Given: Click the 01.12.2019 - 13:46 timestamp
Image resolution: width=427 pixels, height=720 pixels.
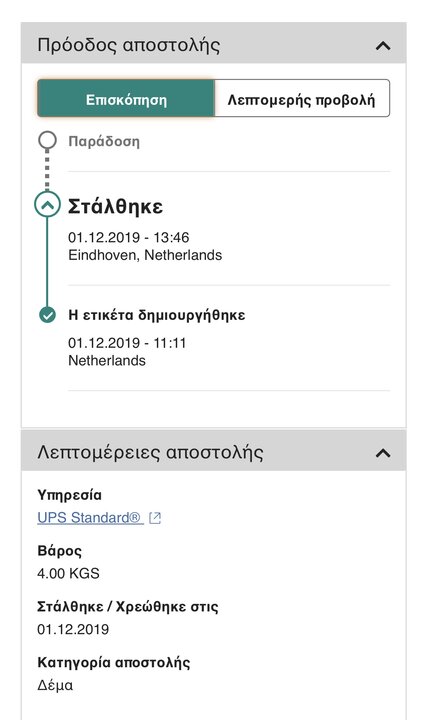Looking at the screenshot, I should (129, 237).
